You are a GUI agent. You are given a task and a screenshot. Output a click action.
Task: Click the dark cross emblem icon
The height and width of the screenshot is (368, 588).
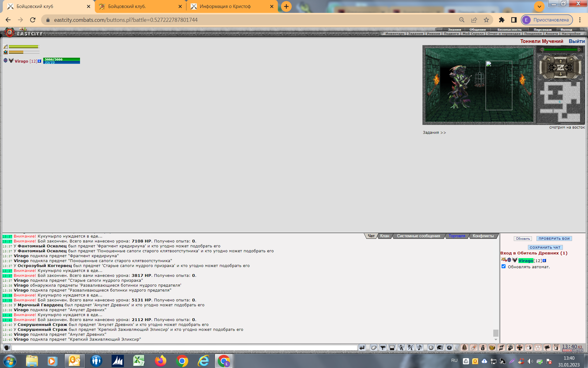[x=520, y=348]
